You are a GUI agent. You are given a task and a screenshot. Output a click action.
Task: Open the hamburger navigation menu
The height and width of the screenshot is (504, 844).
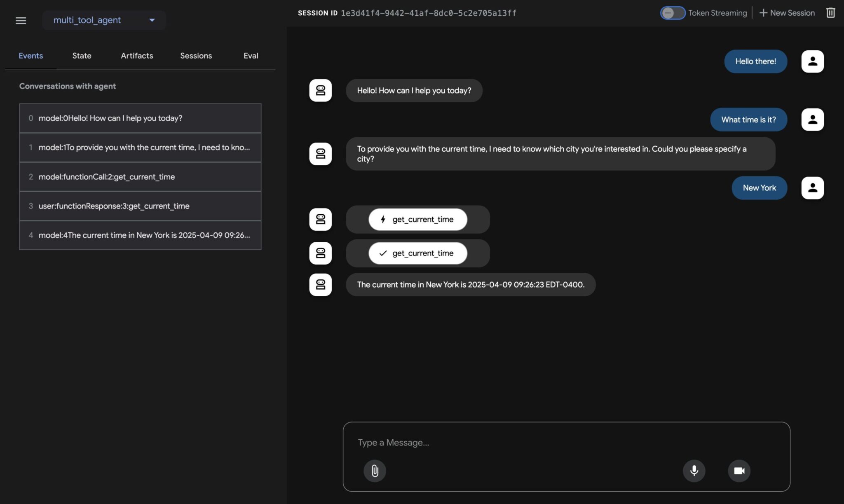20,20
